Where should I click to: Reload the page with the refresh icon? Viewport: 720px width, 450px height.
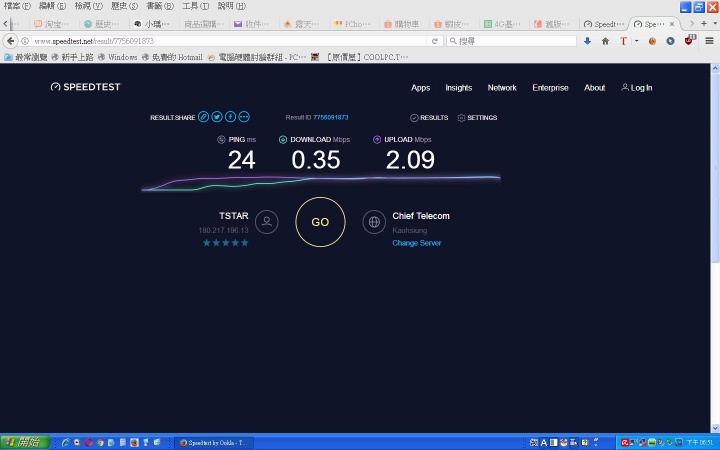435,41
